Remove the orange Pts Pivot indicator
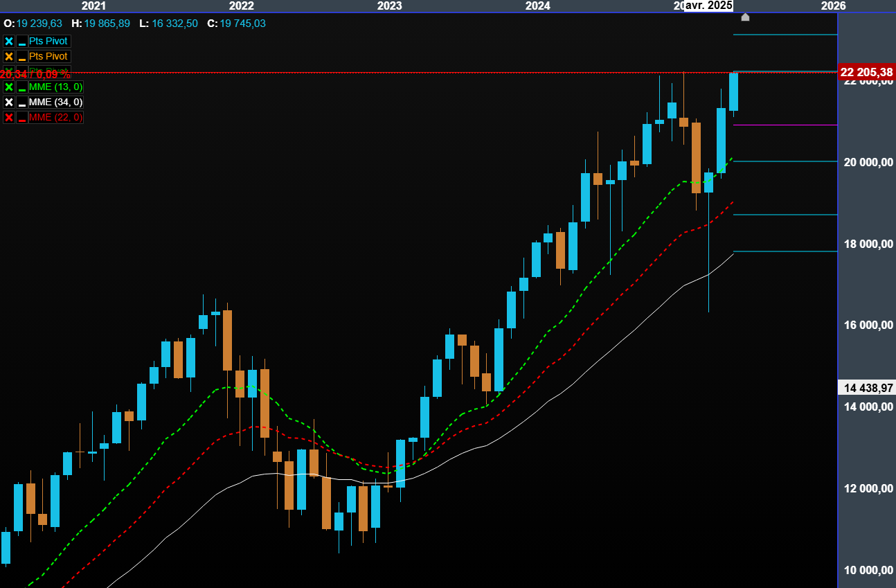This screenshot has width=896, height=588. (9, 56)
